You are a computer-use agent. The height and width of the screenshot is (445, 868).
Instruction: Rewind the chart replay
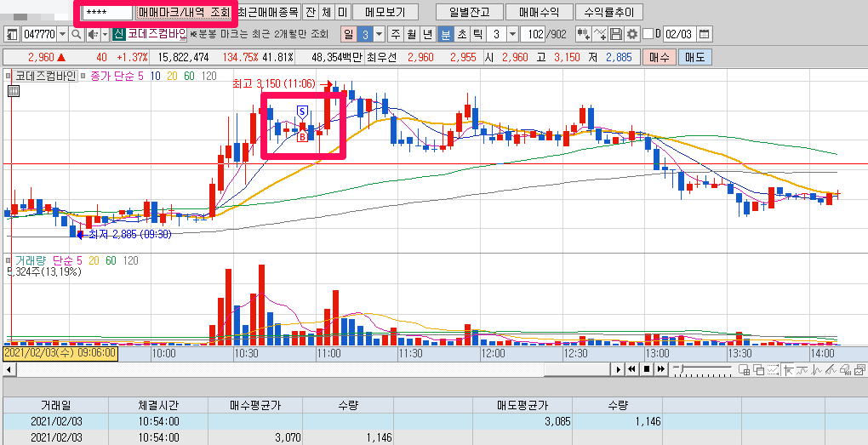(631, 369)
